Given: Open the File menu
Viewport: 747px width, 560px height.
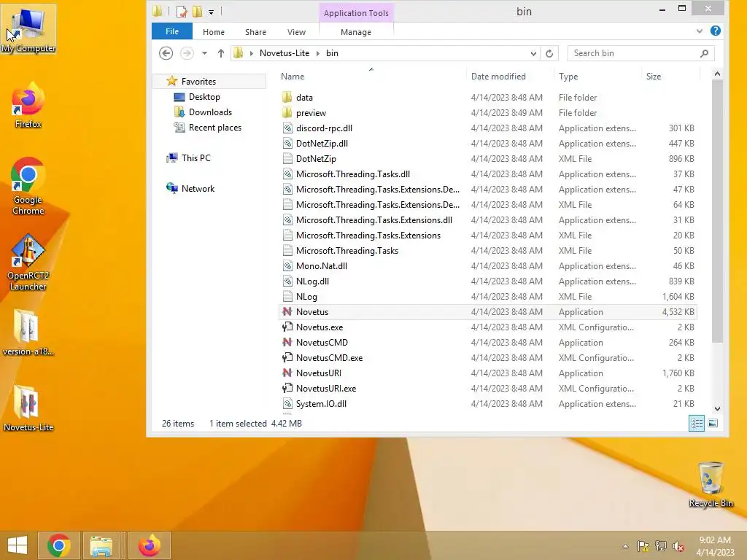Looking at the screenshot, I should click(x=172, y=31).
